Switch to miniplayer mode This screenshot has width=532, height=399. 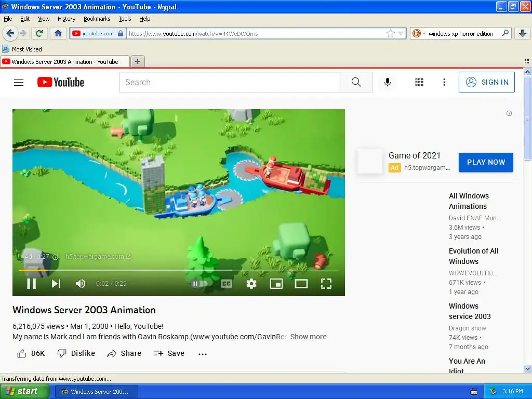pyautogui.click(x=276, y=283)
